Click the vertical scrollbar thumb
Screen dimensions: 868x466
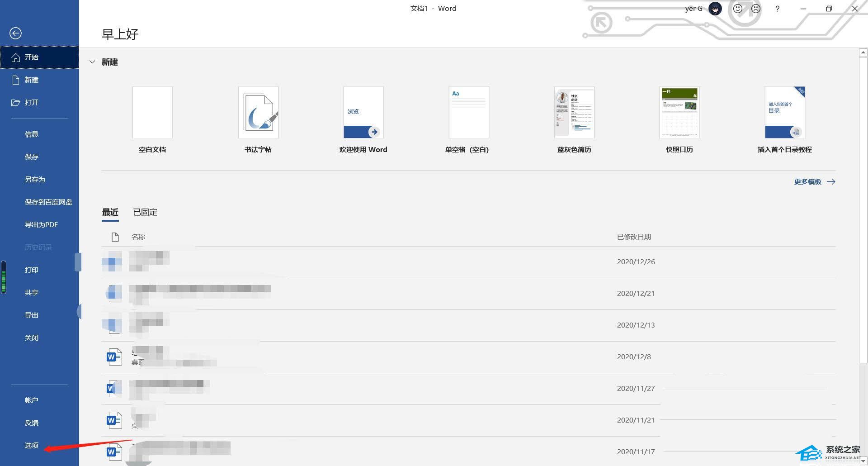click(x=863, y=209)
